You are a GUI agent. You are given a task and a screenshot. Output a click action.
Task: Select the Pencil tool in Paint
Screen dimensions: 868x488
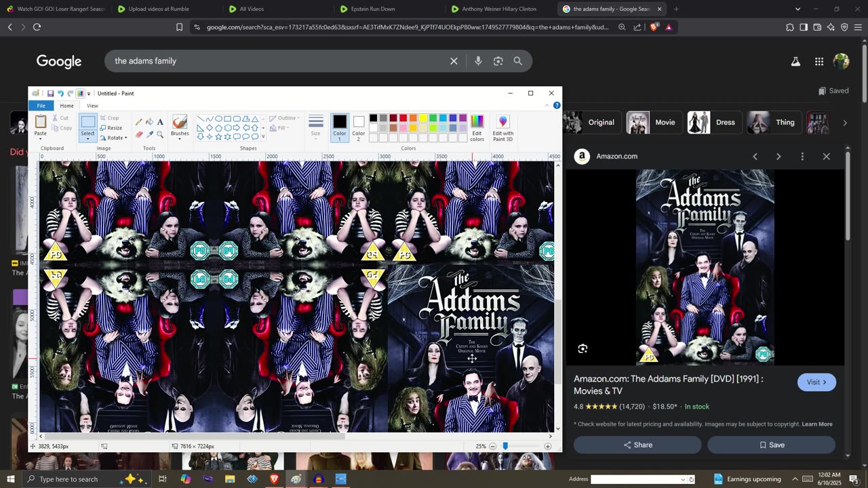click(139, 122)
